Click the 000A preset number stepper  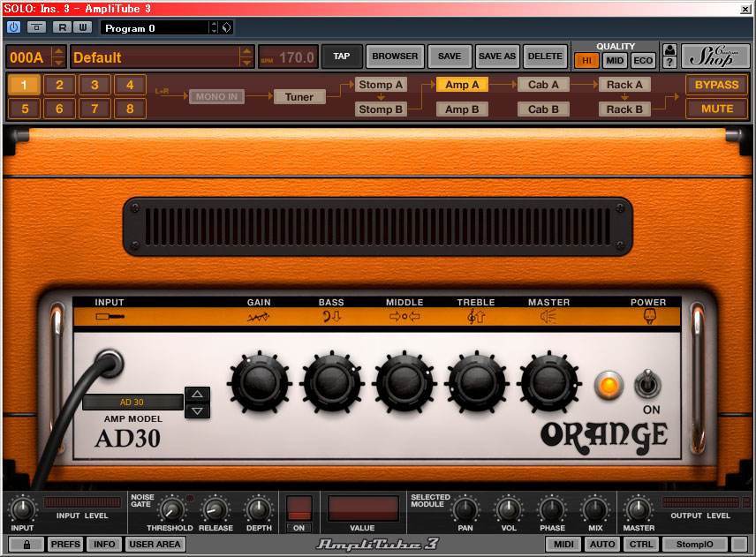pyautogui.click(x=58, y=56)
